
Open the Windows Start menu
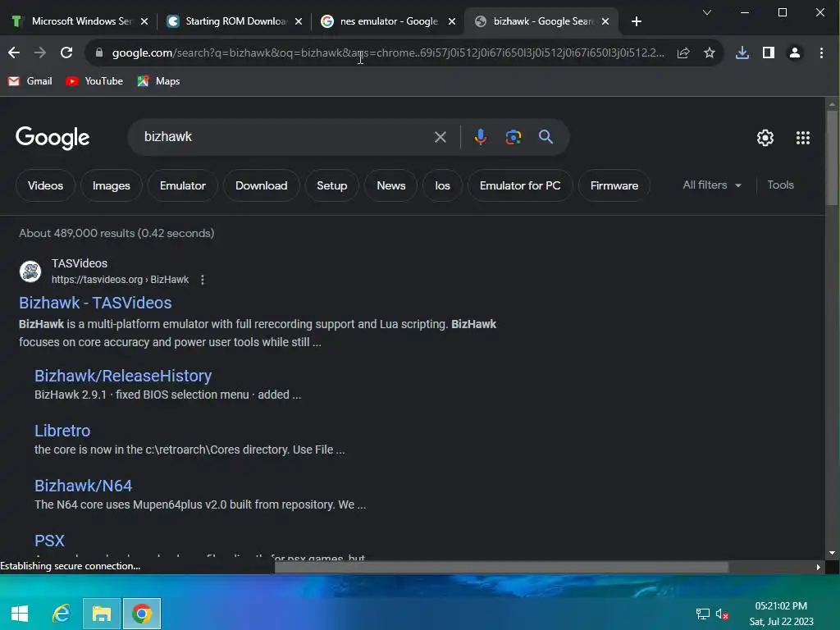pos(20,614)
